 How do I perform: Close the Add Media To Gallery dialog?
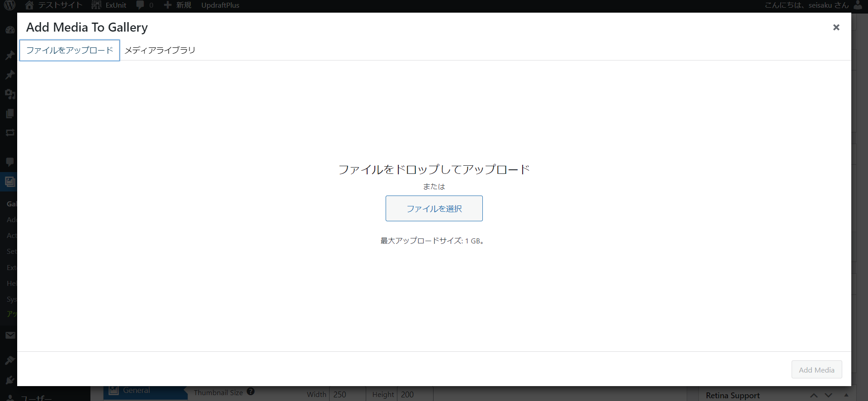836,28
